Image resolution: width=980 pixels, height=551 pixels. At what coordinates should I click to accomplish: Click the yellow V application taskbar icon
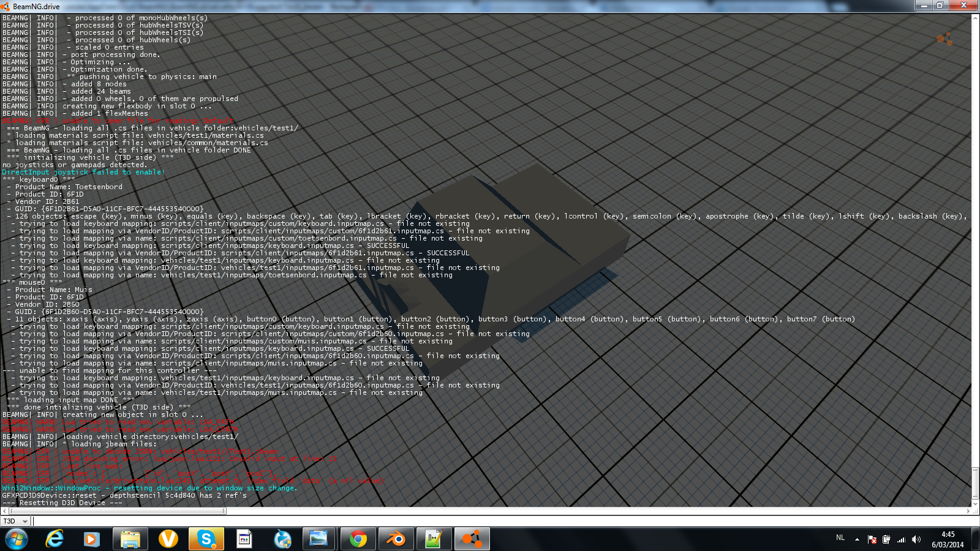coord(168,539)
